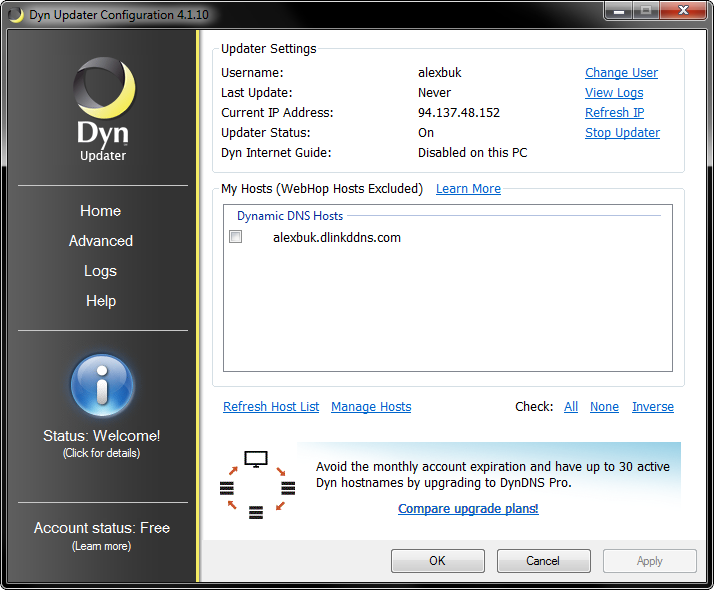Click the IP address 94.137.48.152

pos(459,113)
